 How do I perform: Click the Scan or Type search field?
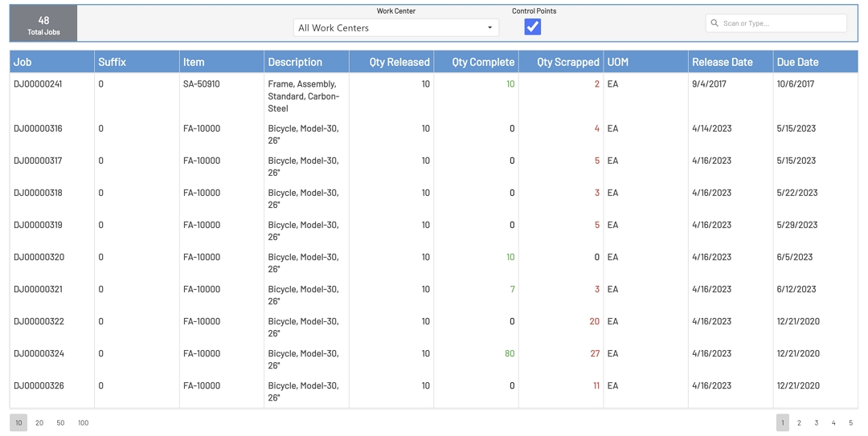[x=781, y=23]
